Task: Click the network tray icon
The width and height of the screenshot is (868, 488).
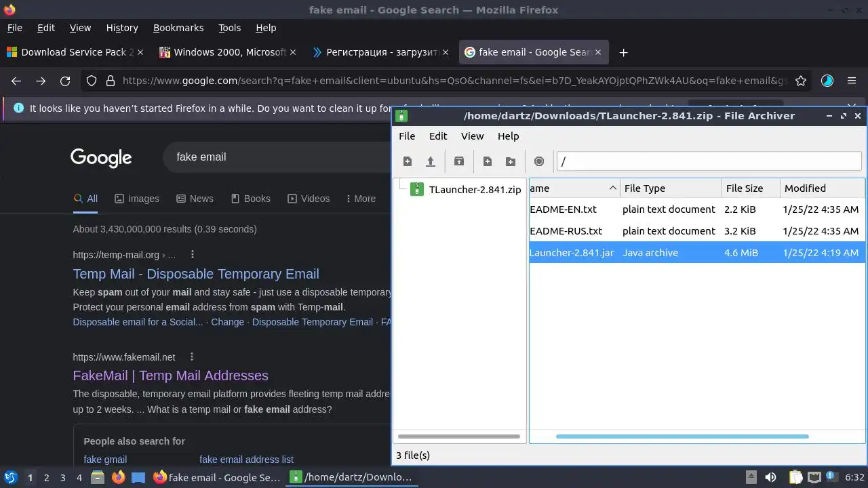Action: point(814,477)
